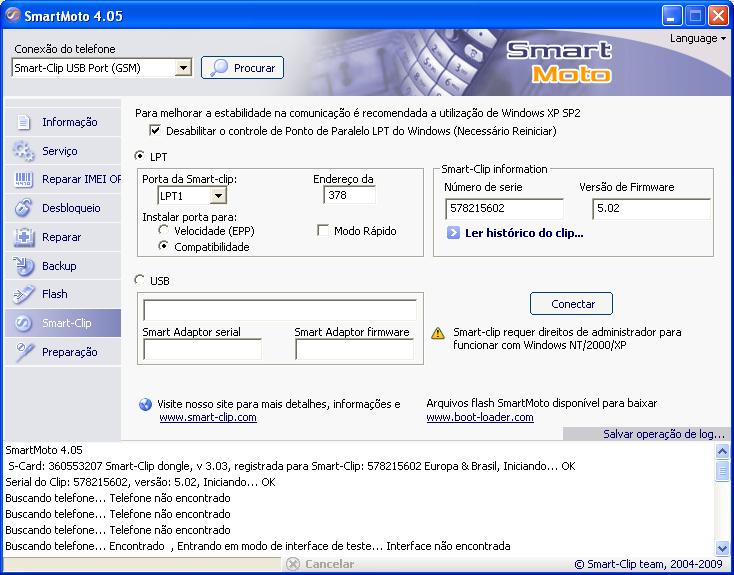Viewport: 734px width, 575px height.
Task: Click the Backup sidebar icon
Action: point(23,266)
